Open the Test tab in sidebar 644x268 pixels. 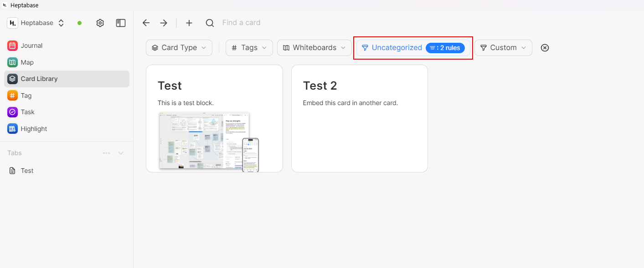[27, 171]
